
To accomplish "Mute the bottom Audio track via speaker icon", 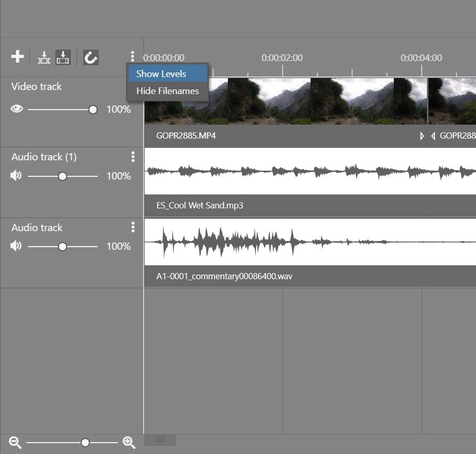I will click(x=16, y=246).
